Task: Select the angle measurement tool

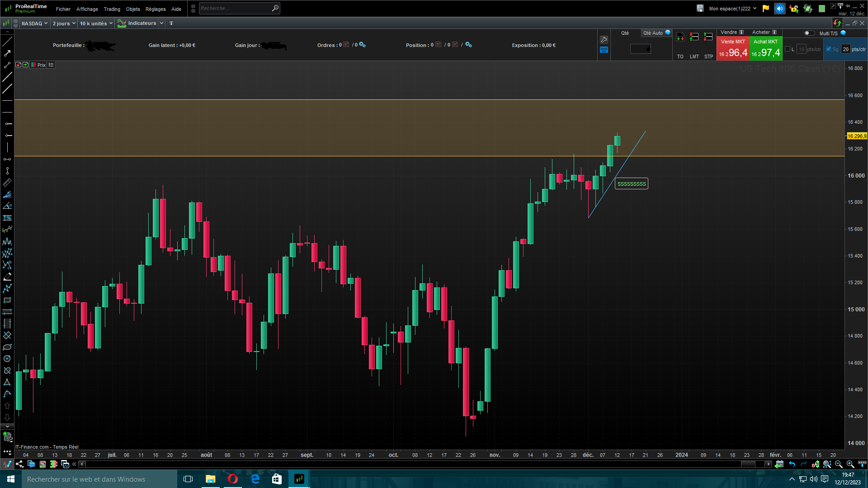Action: pyautogui.click(x=7, y=206)
